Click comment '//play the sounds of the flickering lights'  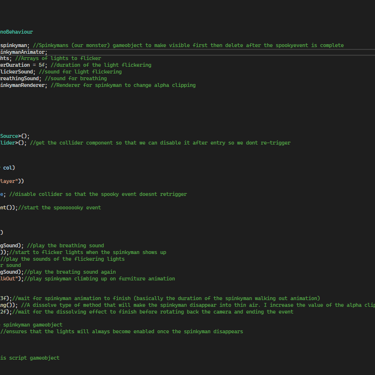(62, 259)
